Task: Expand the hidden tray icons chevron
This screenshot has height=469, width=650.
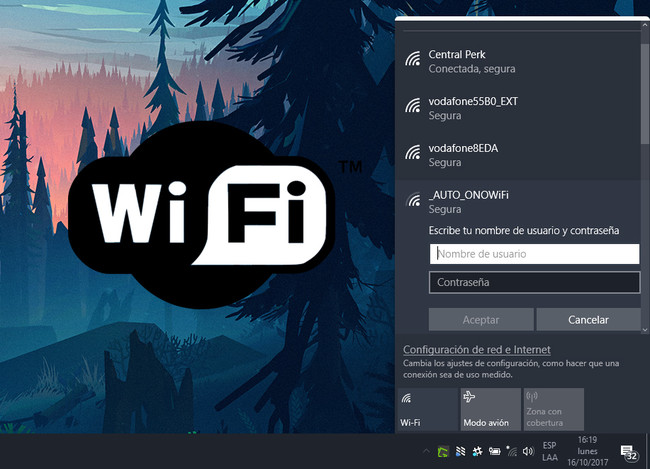Action: (426, 451)
